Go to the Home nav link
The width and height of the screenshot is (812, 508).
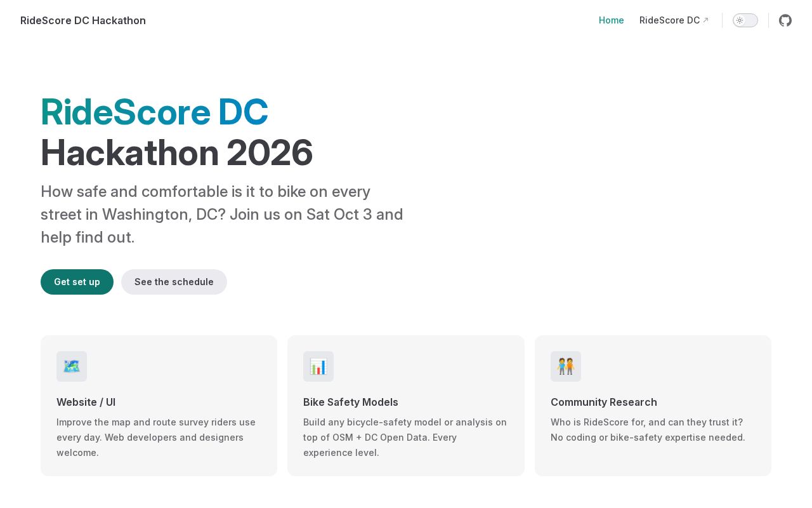pyautogui.click(x=612, y=20)
